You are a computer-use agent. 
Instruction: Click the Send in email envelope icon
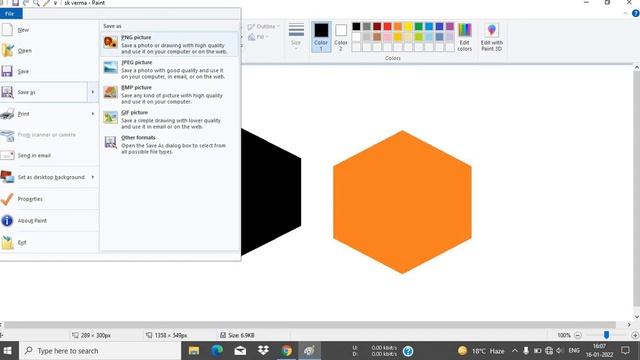[7, 156]
